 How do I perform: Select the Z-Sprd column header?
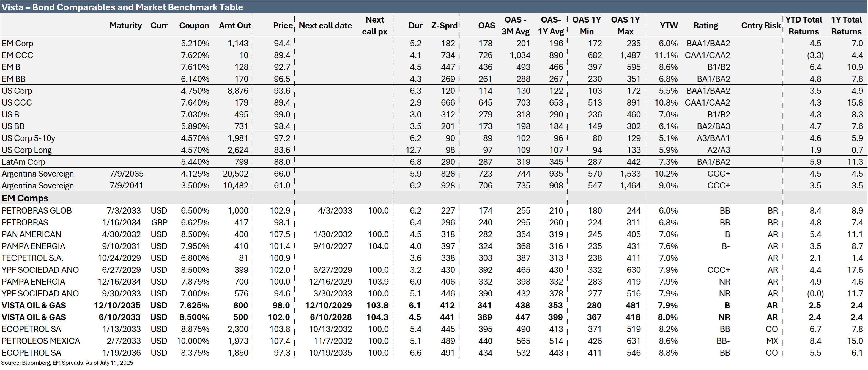(444, 26)
